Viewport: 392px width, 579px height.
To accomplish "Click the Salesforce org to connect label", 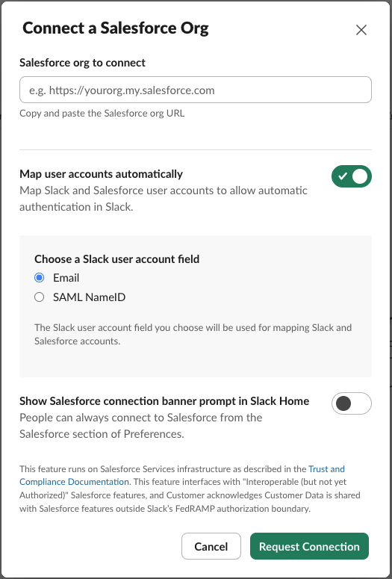I will click(x=82, y=63).
